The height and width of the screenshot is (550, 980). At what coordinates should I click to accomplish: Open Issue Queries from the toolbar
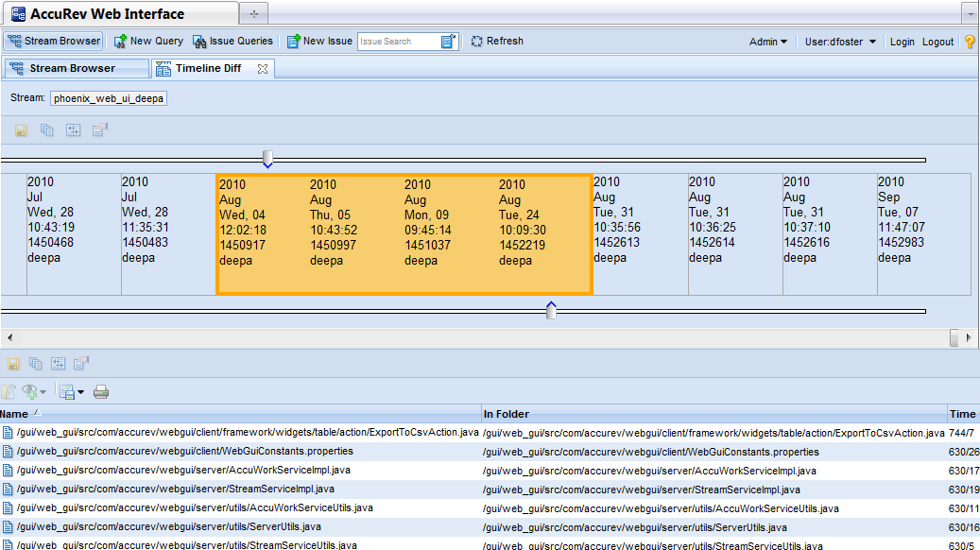pyautogui.click(x=232, y=42)
